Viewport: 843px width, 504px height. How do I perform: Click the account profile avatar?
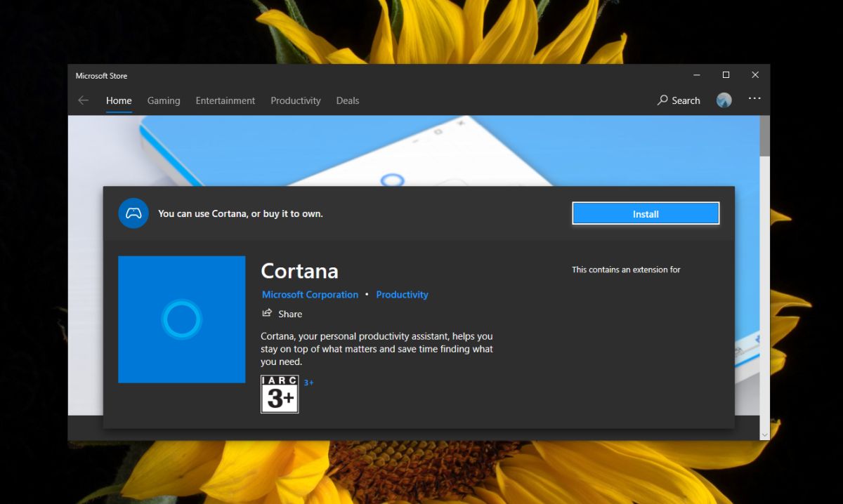(x=724, y=99)
